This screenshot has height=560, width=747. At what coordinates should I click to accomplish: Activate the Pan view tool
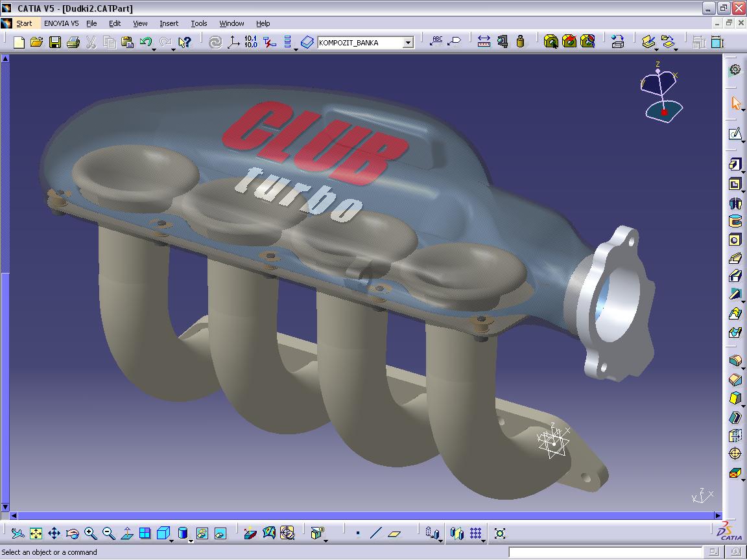pos(54,533)
